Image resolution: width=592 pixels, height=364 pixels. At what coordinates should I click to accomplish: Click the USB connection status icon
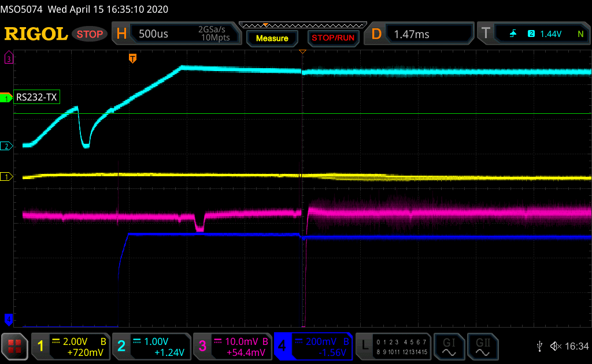coord(539,346)
